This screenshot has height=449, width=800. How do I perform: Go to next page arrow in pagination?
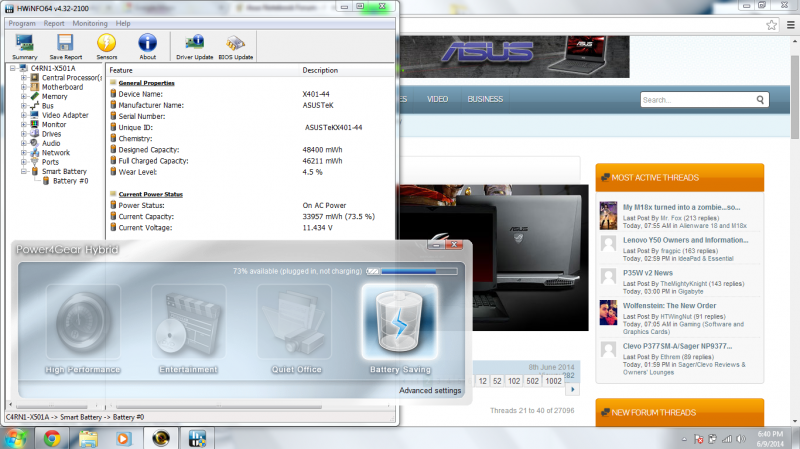572,389
